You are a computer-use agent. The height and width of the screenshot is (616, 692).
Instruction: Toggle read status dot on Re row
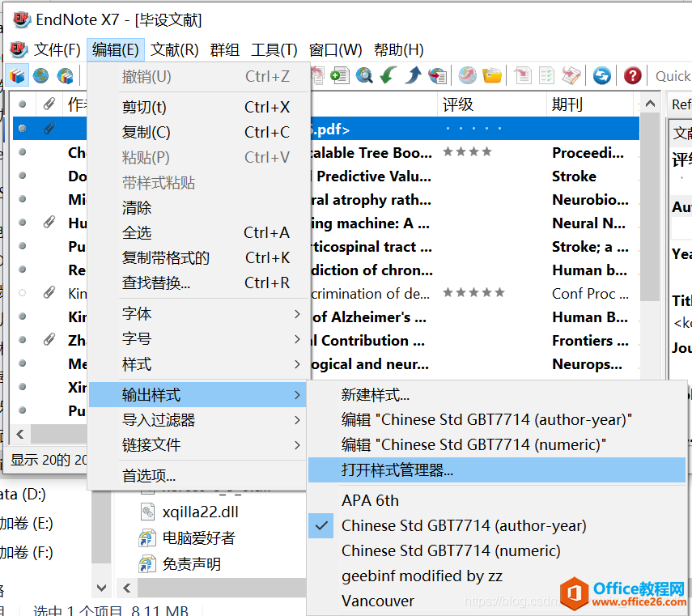22,270
